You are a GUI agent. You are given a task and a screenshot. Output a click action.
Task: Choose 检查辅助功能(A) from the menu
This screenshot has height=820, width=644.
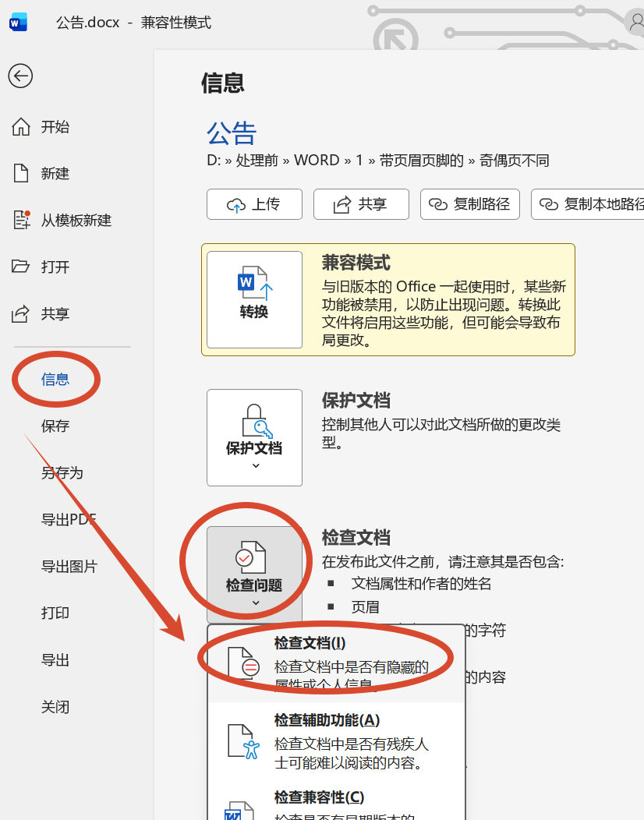[x=336, y=740]
